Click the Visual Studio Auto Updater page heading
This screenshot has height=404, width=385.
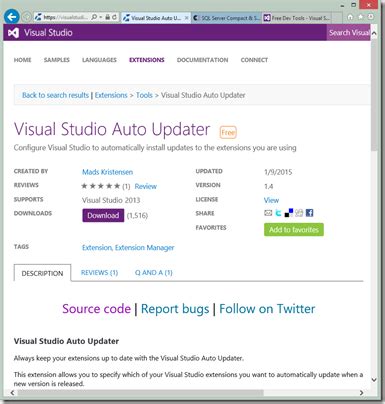click(x=112, y=129)
